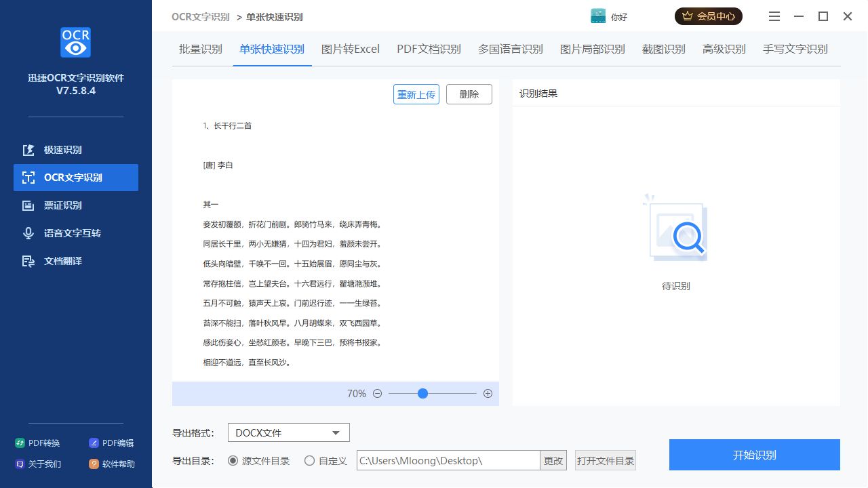This screenshot has width=868, height=488.
Task: Click the user name 你好
Action: 619,17
